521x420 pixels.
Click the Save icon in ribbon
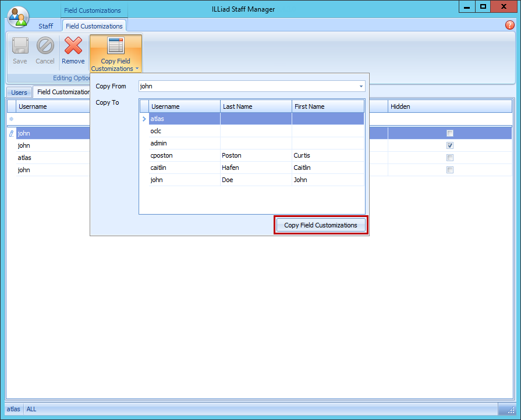pyautogui.click(x=20, y=47)
